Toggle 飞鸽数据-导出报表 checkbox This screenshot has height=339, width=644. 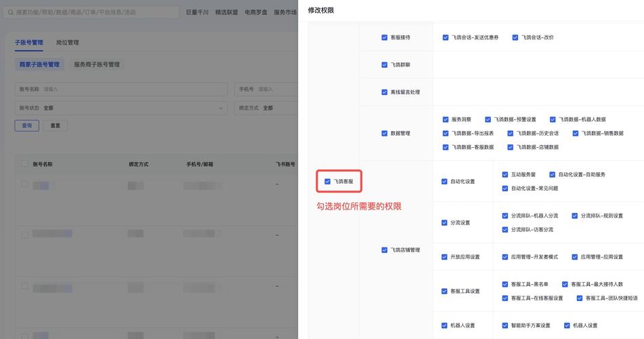[x=446, y=134]
